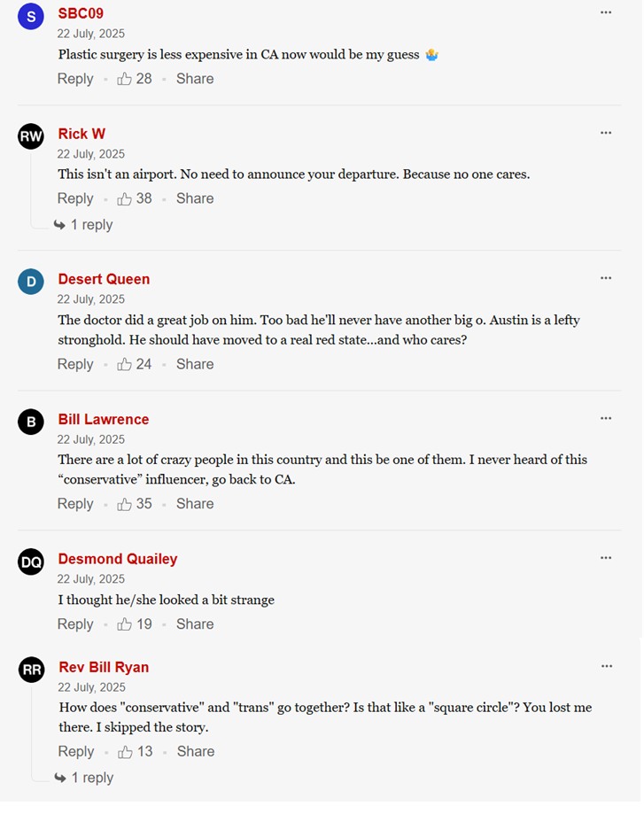Expand 1 reply under Rev Bill Ryan's comment
This screenshot has width=644, height=829.
(x=84, y=778)
